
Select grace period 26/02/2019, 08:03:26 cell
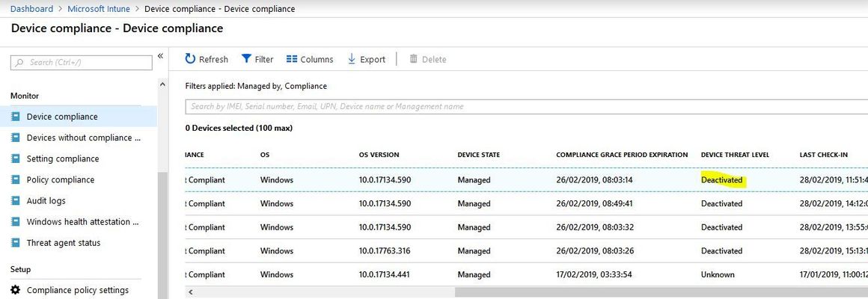(594, 251)
